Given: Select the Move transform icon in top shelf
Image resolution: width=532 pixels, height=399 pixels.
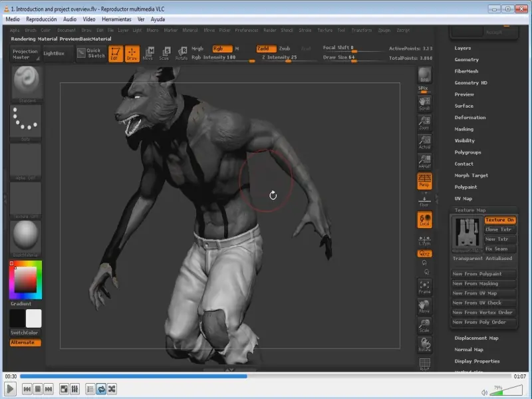Looking at the screenshot, I should 148,54.
